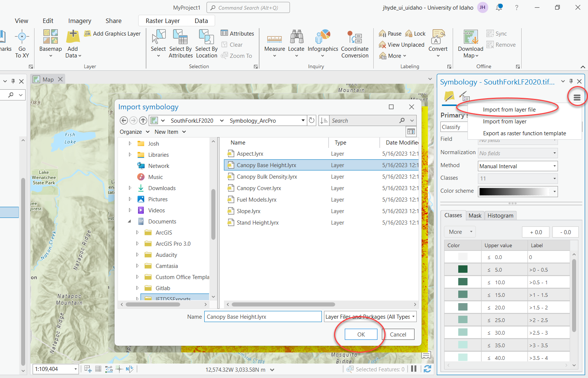Viewport: 588px width, 378px height.
Task: Click the color swatch for 20.0 class
Action: (x=463, y=307)
